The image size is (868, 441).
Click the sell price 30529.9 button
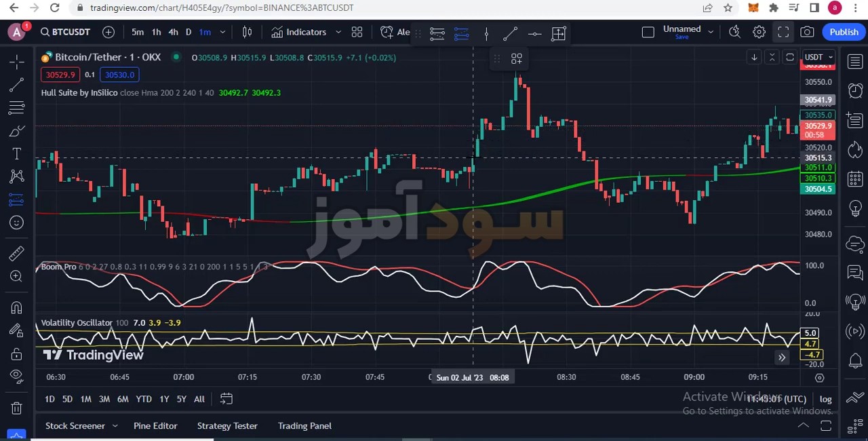[61, 75]
